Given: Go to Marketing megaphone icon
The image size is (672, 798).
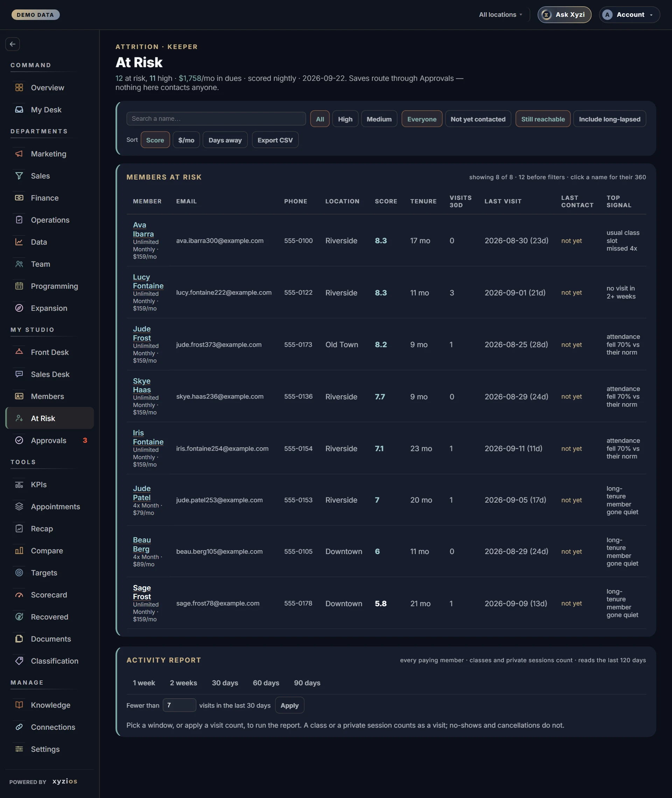Looking at the screenshot, I should [x=19, y=154].
